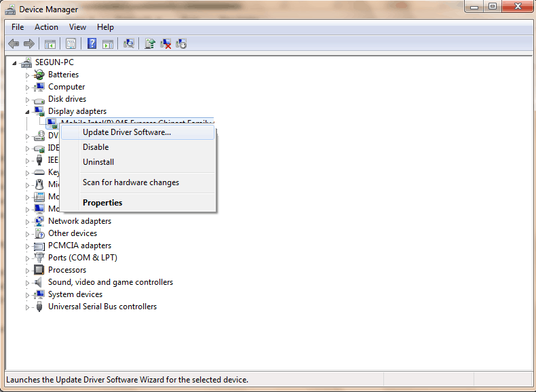This screenshot has width=536, height=392.
Task: Expand the Batteries node
Action: (x=27, y=75)
